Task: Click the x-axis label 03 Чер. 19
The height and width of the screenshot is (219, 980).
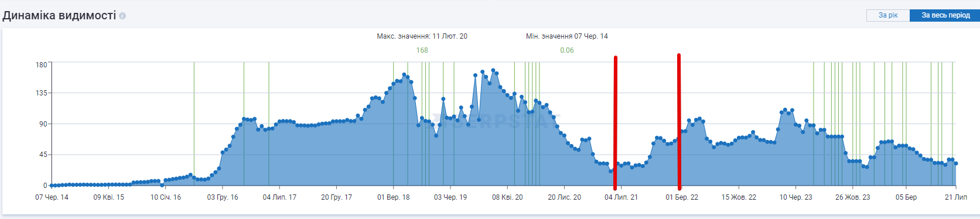Action: point(450,197)
